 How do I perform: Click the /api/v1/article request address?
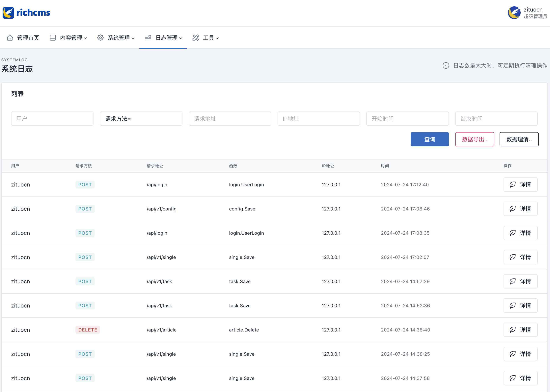point(162,330)
